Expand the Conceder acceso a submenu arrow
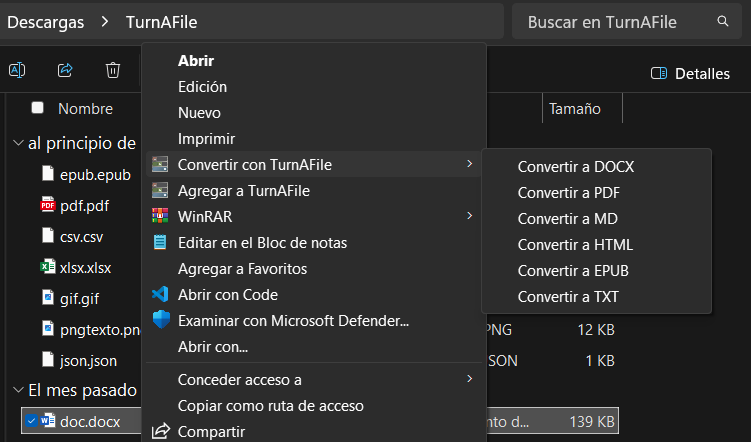Image resolution: width=751 pixels, height=442 pixels. click(469, 379)
